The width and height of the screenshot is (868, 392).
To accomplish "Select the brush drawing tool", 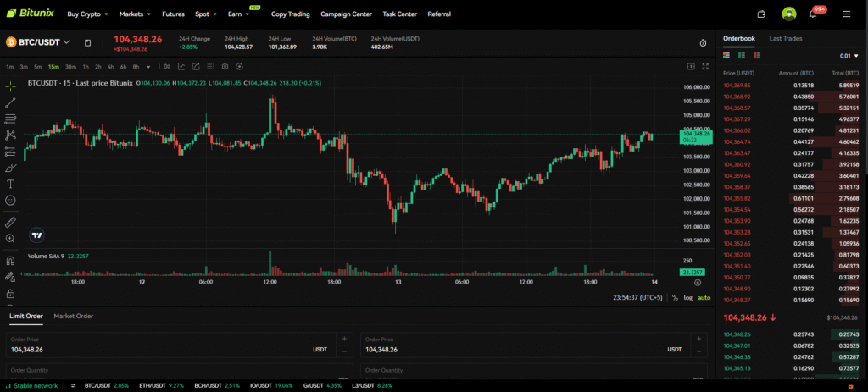I will [x=10, y=168].
